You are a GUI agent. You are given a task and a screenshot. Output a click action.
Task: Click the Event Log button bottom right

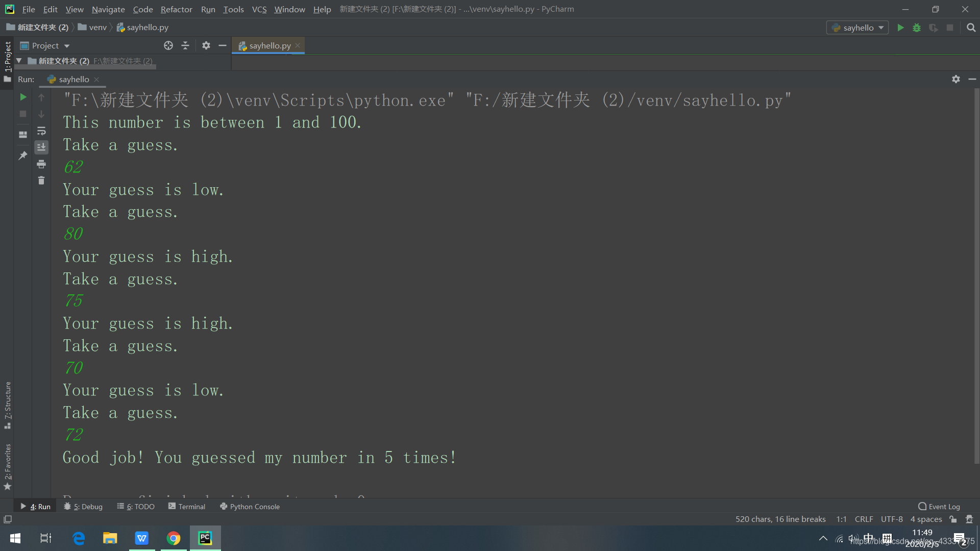point(939,506)
